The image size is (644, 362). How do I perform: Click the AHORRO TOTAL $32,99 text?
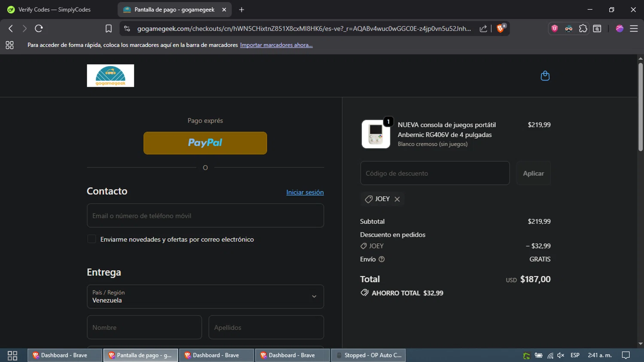(407, 293)
